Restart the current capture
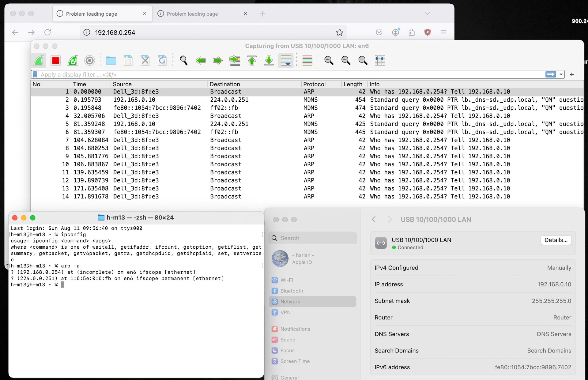This screenshot has height=380, width=588. pyautogui.click(x=73, y=61)
